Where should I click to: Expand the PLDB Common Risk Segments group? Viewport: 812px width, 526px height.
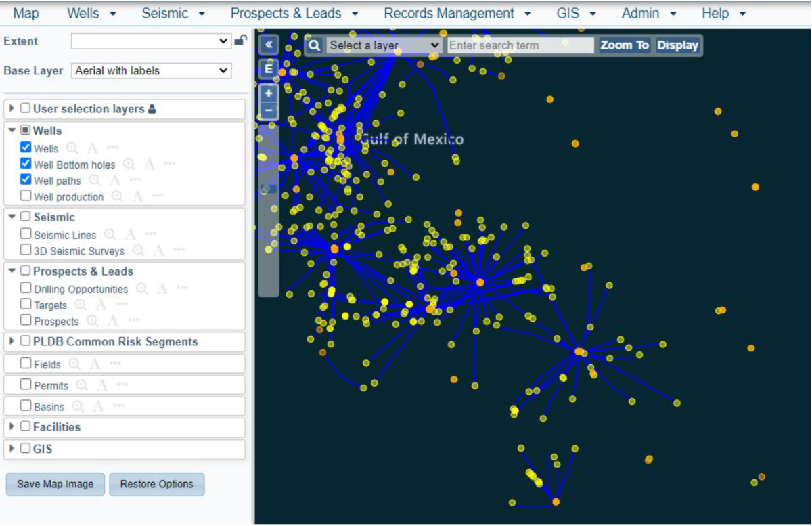[11, 342]
